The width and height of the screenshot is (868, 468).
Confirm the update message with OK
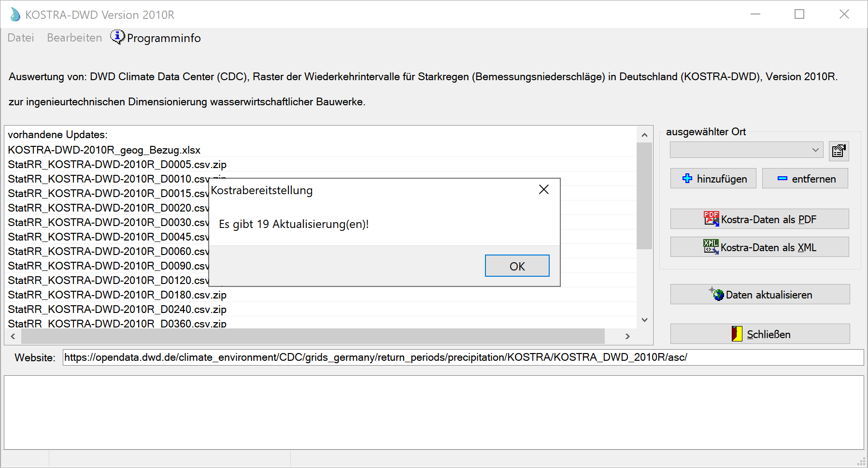coord(517,266)
